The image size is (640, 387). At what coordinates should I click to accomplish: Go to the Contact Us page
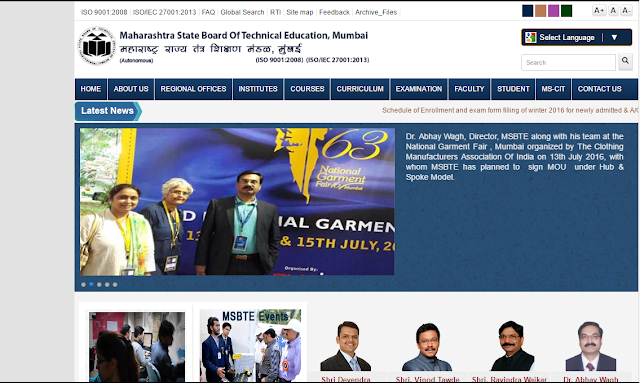click(600, 89)
